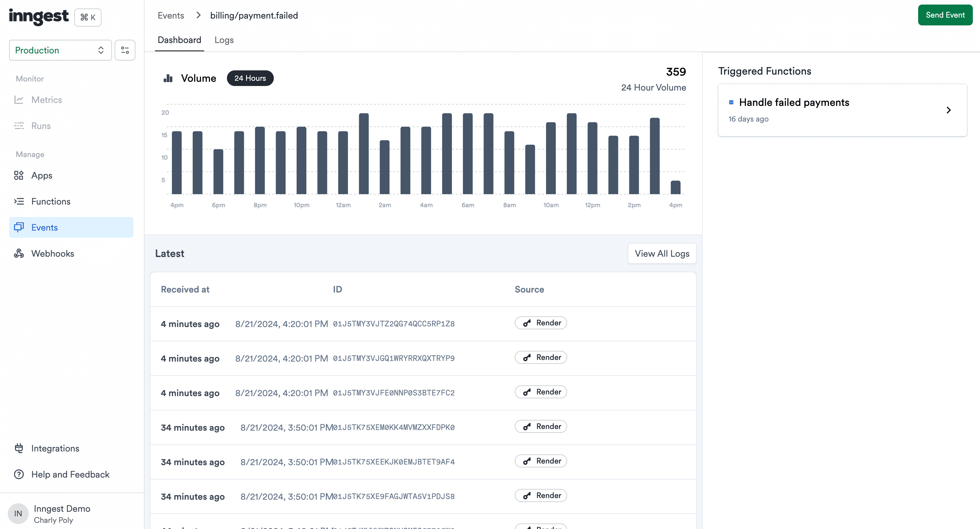Open environment filter settings beside Production
The image size is (980, 529).
125,50
